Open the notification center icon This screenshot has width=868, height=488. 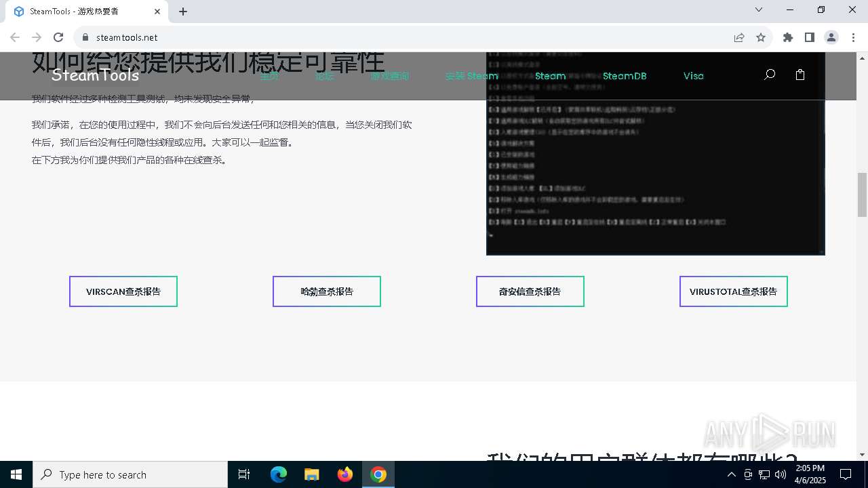pos(846,474)
